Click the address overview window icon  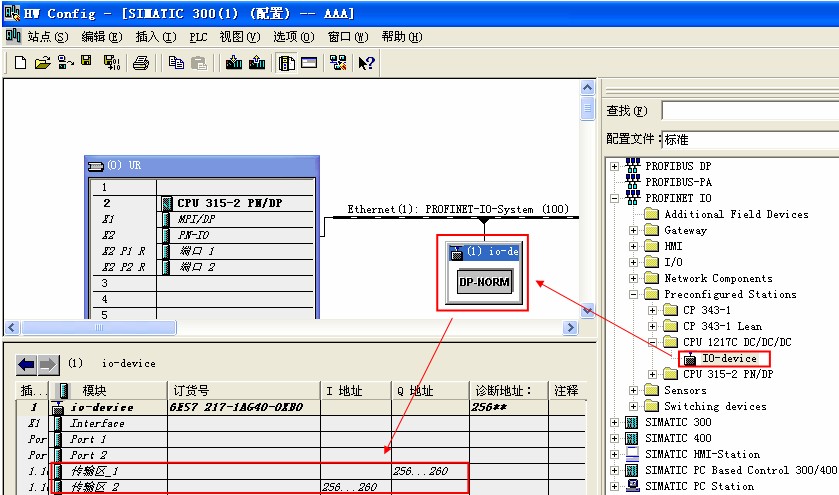309,63
